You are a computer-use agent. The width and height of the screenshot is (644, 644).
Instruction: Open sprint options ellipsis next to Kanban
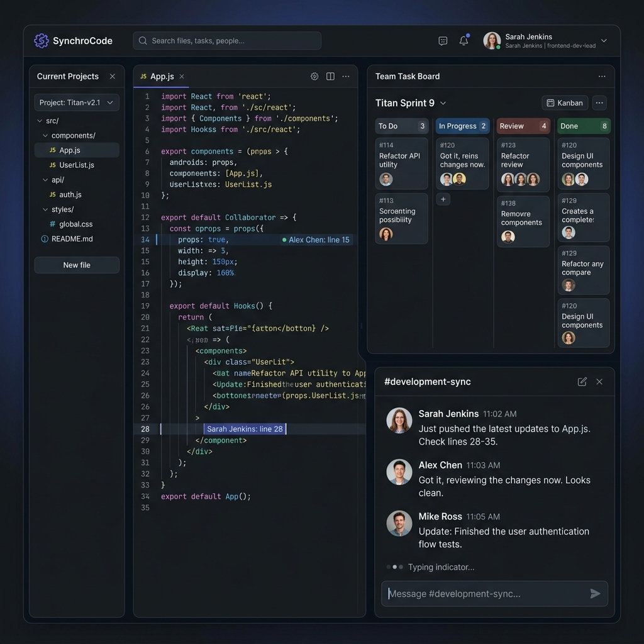599,103
